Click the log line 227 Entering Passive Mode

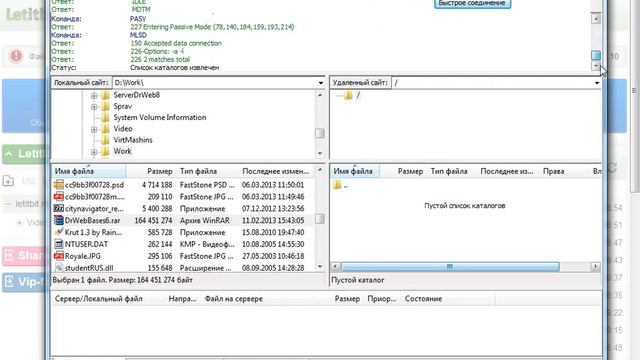click(x=212, y=27)
